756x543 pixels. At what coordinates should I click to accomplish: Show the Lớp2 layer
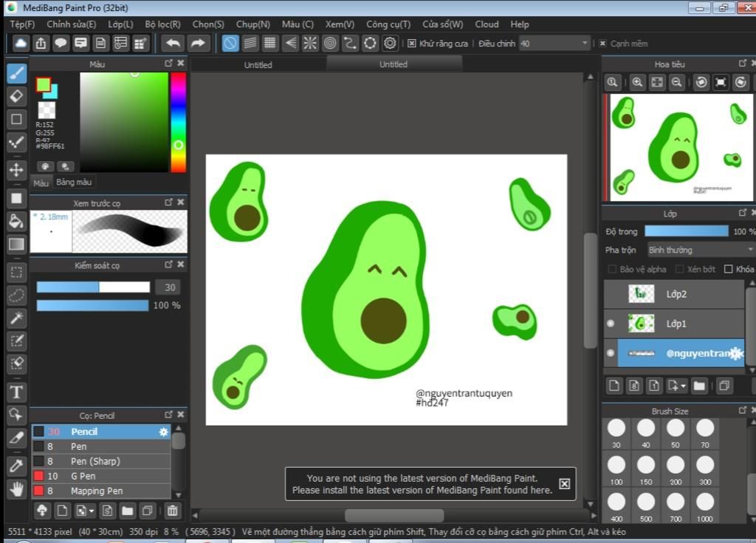coord(611,294)
